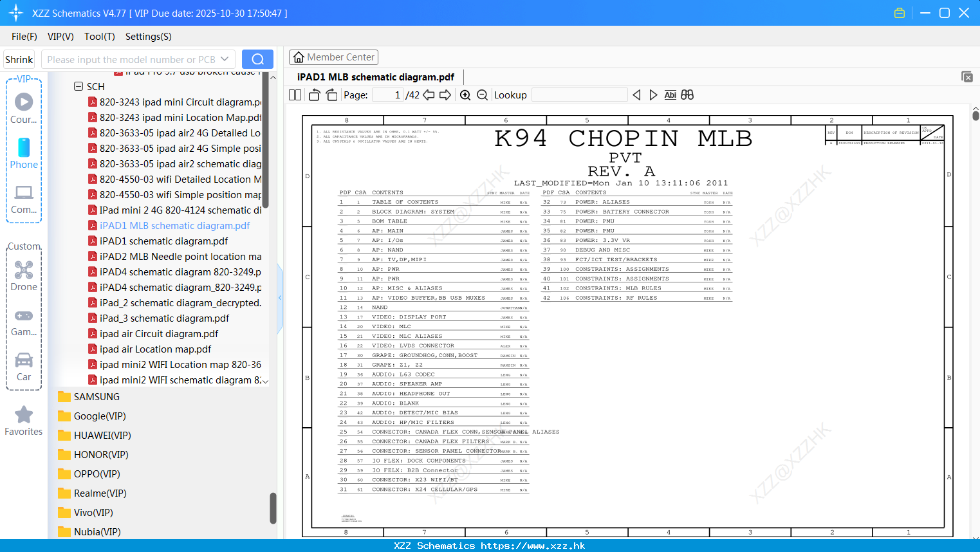This screenshot has width=980, height=552.
Task: Toggle the two-page layout view icon
Action: click(295, 95)
